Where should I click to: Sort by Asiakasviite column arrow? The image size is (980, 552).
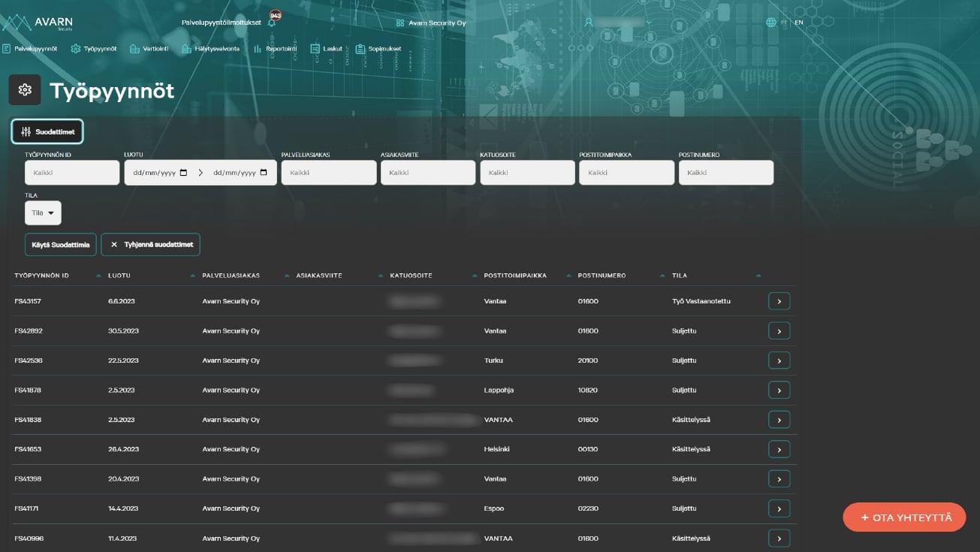[381, 276]
